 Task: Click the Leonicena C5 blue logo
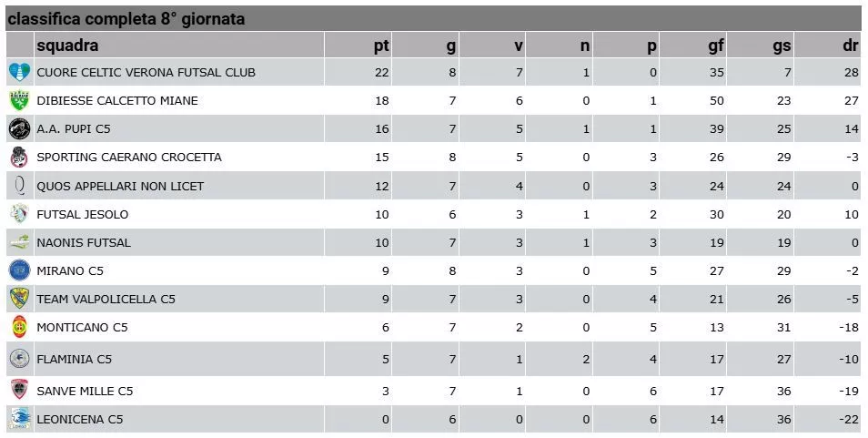[20, 418]
